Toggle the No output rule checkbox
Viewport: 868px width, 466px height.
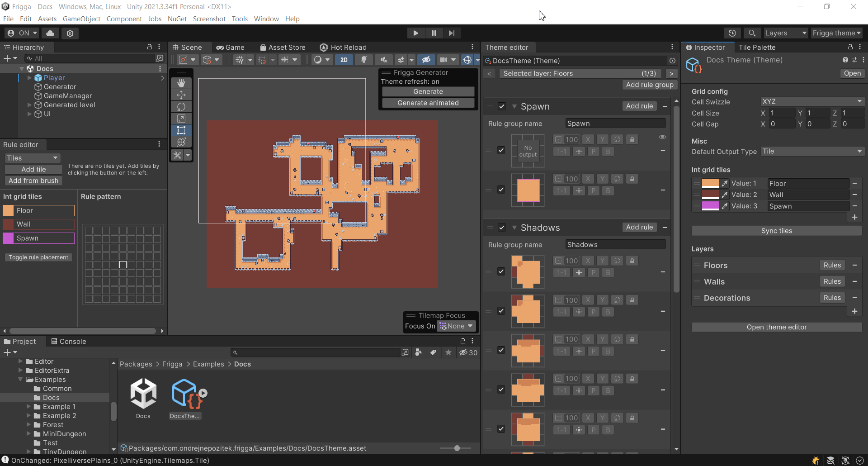[501, 150]
